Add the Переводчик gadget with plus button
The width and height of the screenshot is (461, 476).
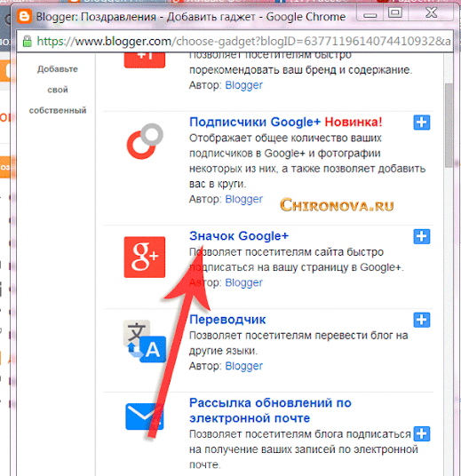(x=422, y=320)
